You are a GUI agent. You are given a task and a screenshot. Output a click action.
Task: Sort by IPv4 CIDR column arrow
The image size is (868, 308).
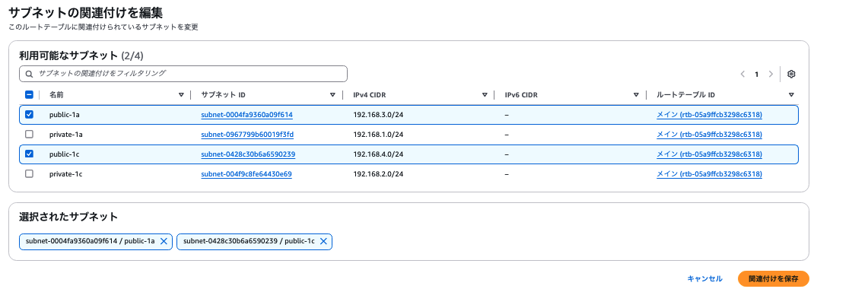point(485,95)
